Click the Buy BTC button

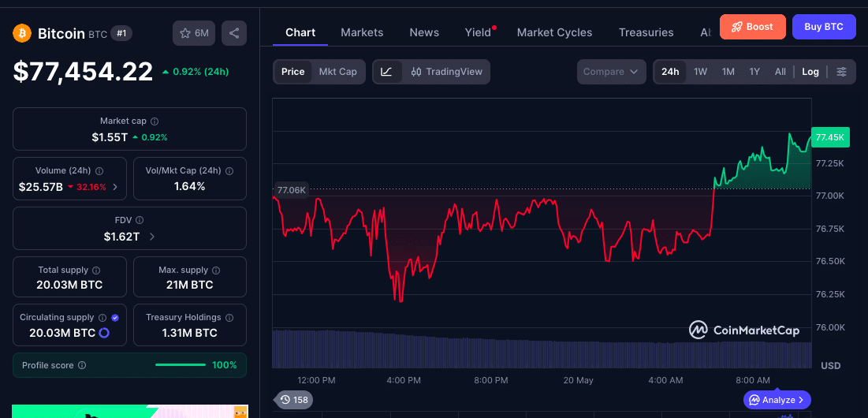824,27
